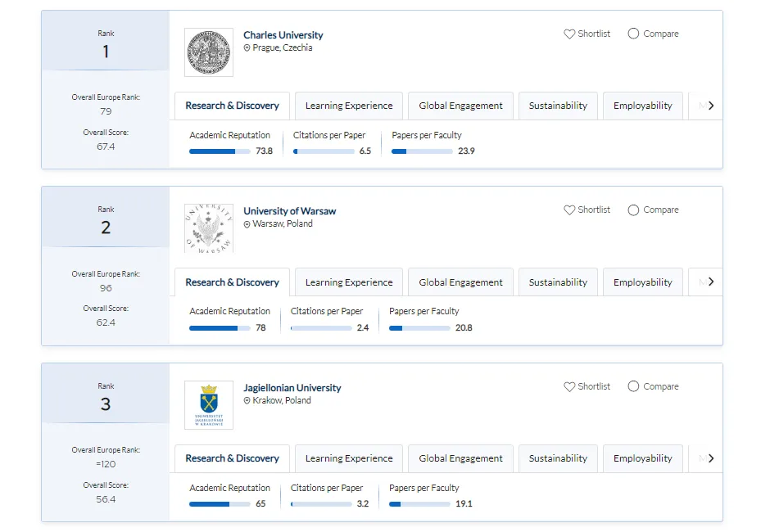Open the Jagiellonian University crest logo
Viewport: 761px width, 532px height.
click(x=209, y=405)
